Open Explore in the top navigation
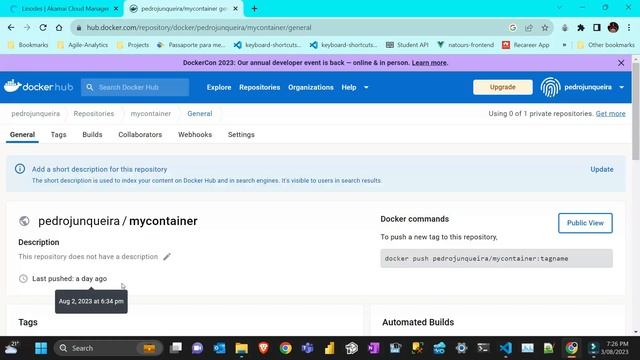The image size is (640, 360). pyautogui.click(x=219, y=87)
